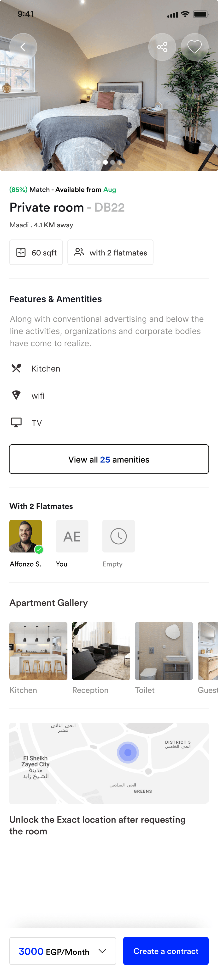Tap Create a contract button
The height and width of the screenshot is (980, 218).
[166, 951]
